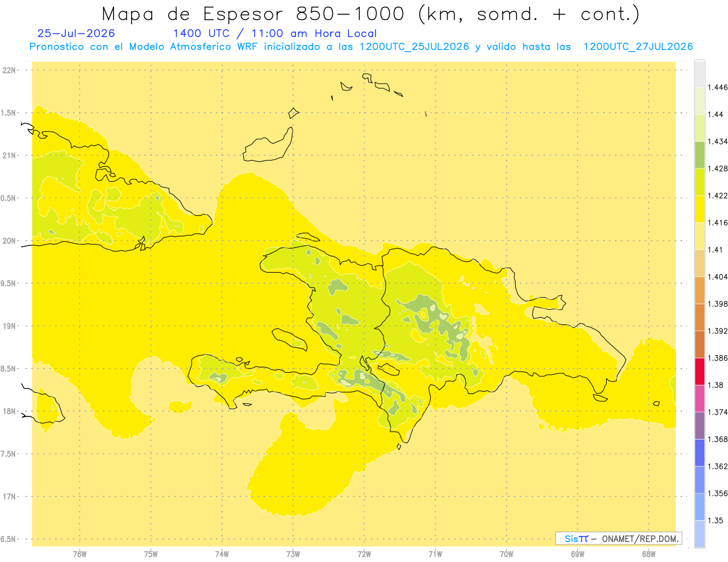Click the tan legend swatch between 1.404 and 1.41
This screenshot has width=728, height=562.
tap(699, 263)
